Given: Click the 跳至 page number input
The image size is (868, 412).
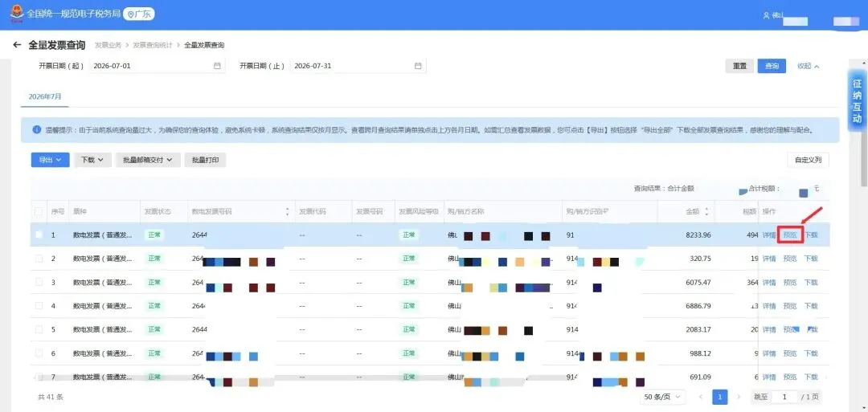Looking at the screenshot, I should click(x=784, y=397).
